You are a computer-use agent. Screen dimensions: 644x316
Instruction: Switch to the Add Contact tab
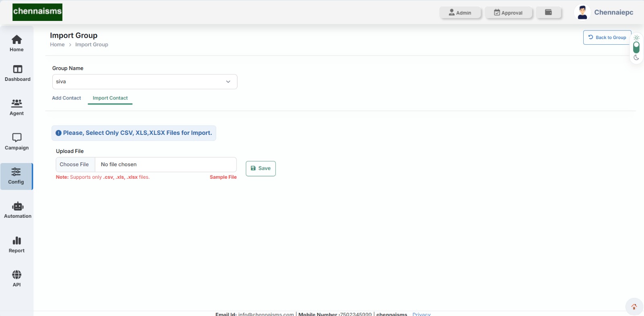pyautogui.click(x=66, y=98)
